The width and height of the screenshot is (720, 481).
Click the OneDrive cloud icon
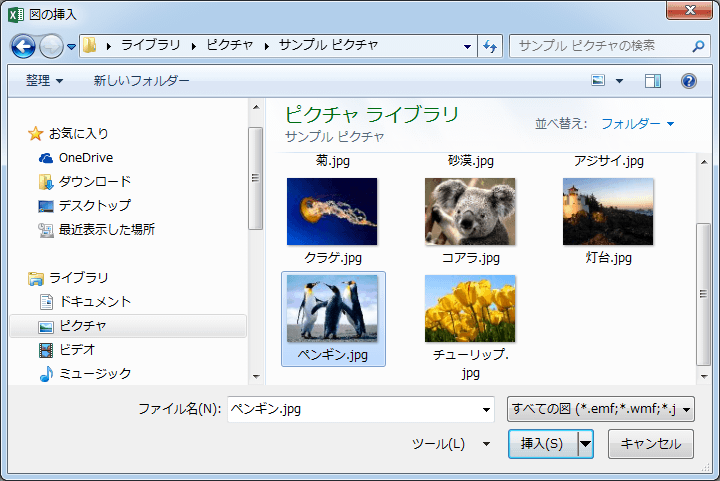(x=45, y=158)
